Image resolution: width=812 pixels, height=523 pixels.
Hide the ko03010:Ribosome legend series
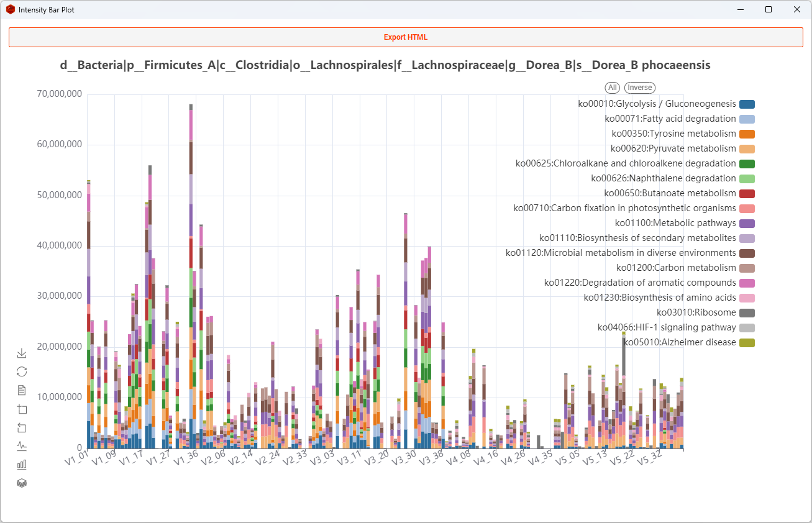point(696,313)
